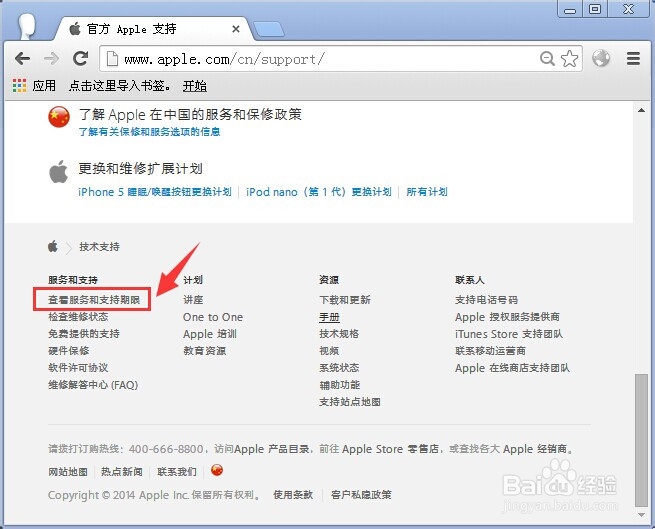The height and width of the screenshot is (529, 655).
Task: Open a new tab with the blank tab button
Action: click(269, 29)
